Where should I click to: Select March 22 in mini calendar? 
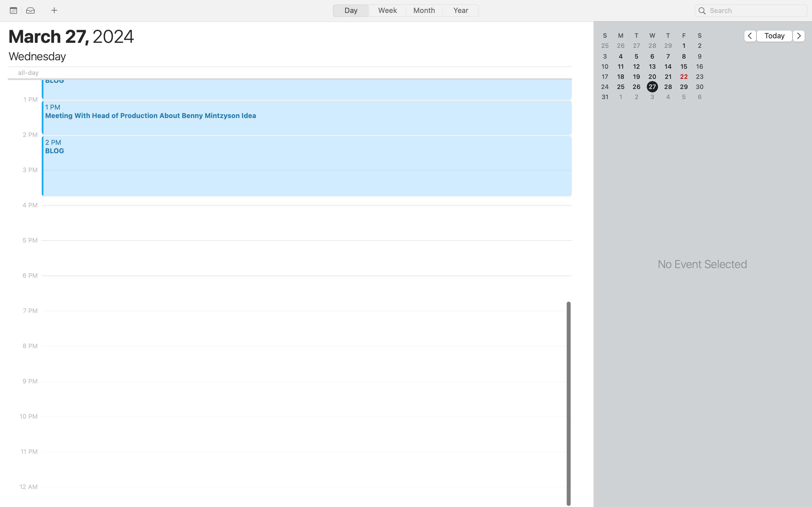tap(683, 77)
